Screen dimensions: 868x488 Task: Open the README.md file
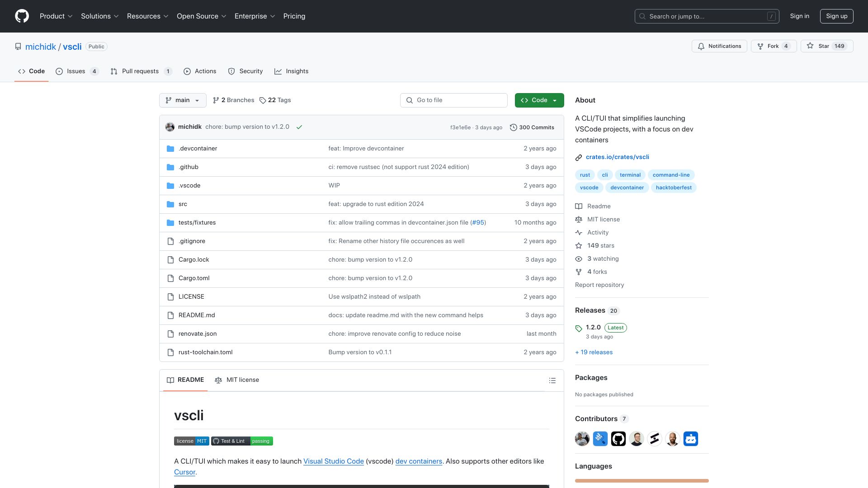(x=197, y=315)
